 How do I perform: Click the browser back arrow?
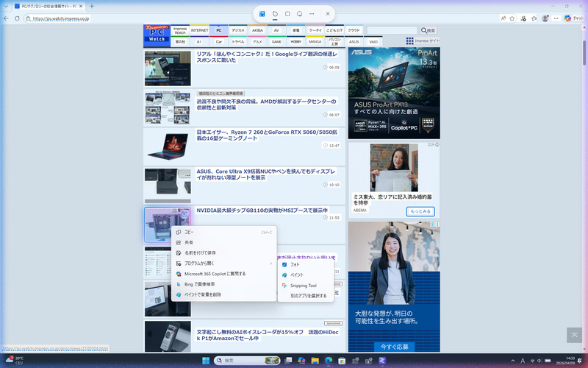[x=6, y=18]
